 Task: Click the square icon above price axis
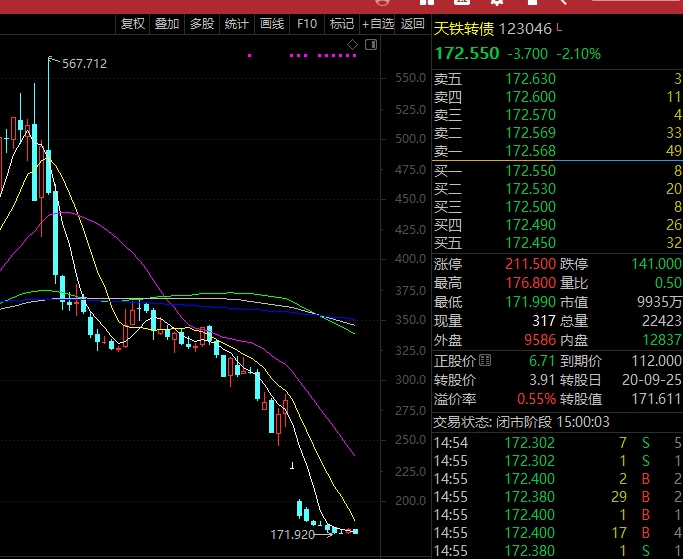click(371, 46)
